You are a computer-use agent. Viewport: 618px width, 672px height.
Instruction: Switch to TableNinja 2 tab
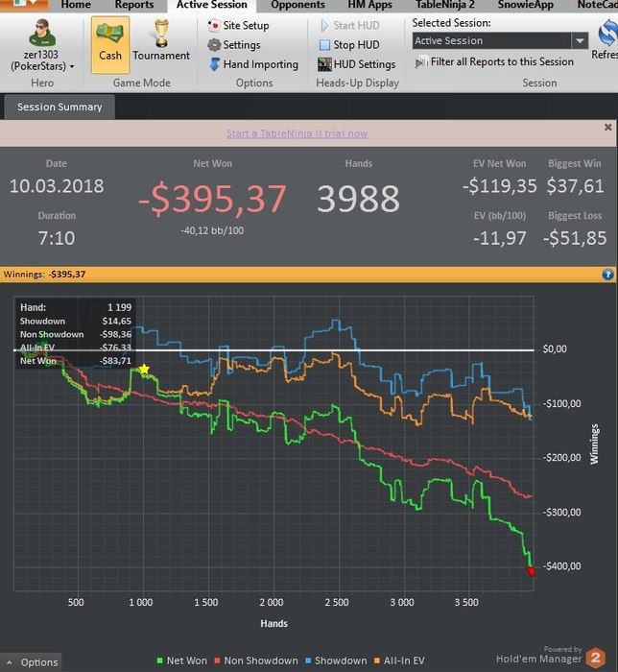[445, 5]
